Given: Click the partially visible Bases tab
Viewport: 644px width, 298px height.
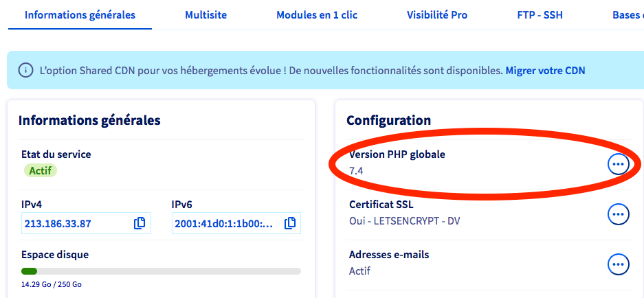Looking at the screenshot, I should 627,14.
